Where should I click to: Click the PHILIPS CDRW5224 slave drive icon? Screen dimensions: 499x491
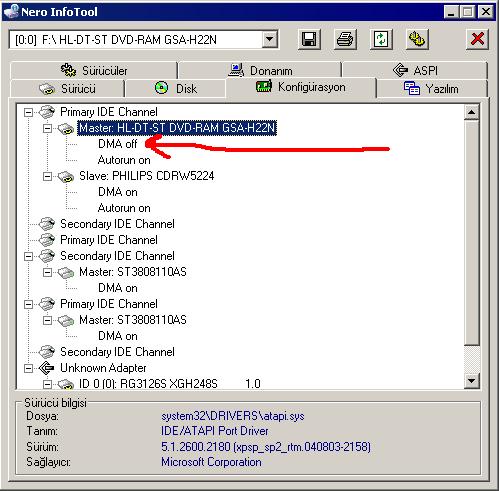pos(66,176)
